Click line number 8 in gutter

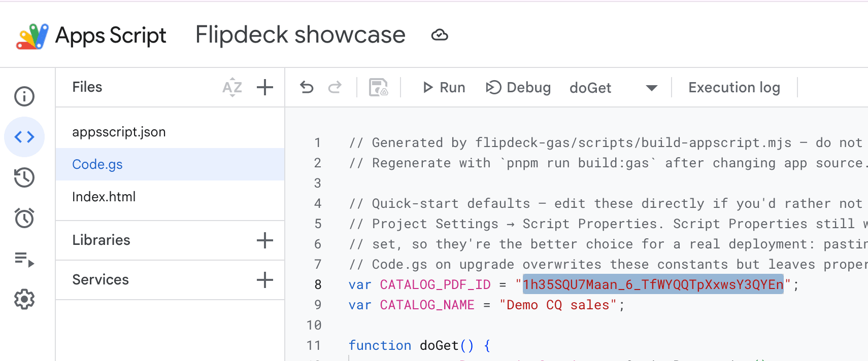tap(318, 284)
